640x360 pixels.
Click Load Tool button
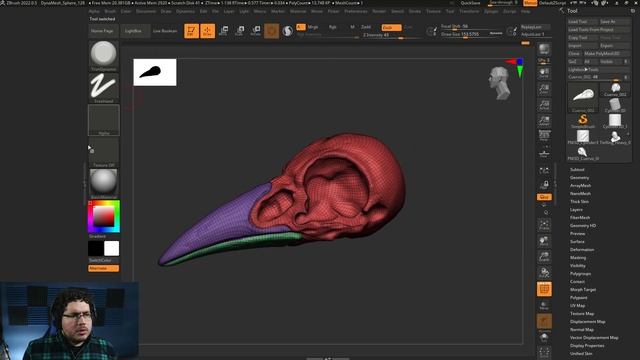tap(583, 21)
